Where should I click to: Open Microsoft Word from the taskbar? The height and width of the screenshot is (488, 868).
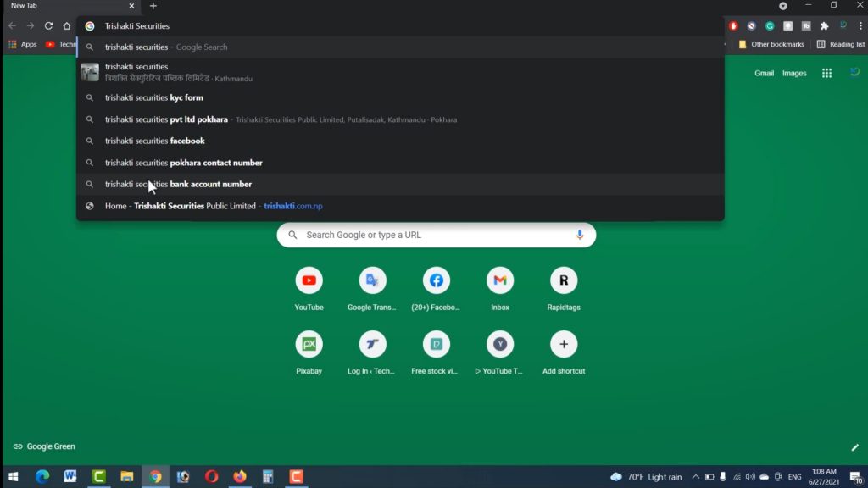pos(70,476)
